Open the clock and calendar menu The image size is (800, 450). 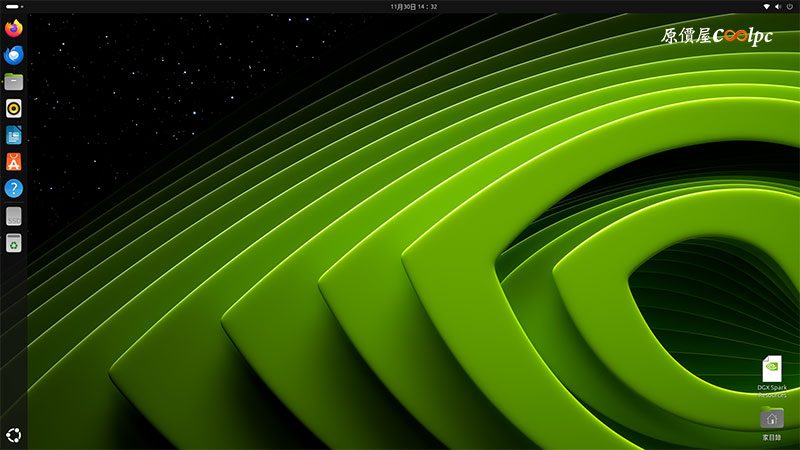point(400,6)
